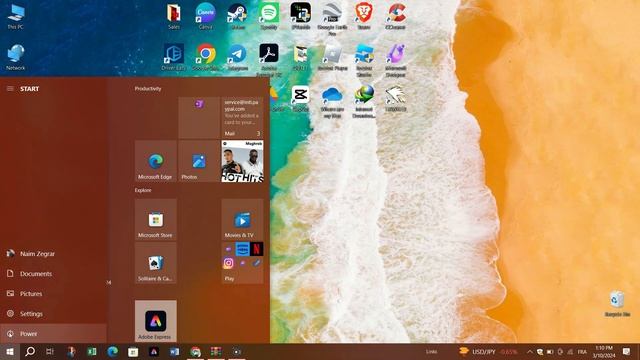Select the Productivity group header
640x360 pixels.
[x=148, y=89]
